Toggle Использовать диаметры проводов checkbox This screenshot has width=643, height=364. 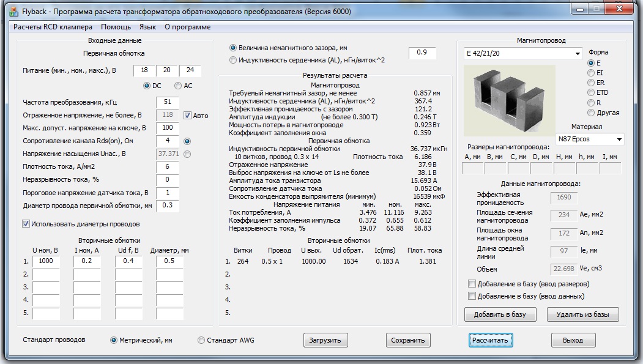coord(26,224)
